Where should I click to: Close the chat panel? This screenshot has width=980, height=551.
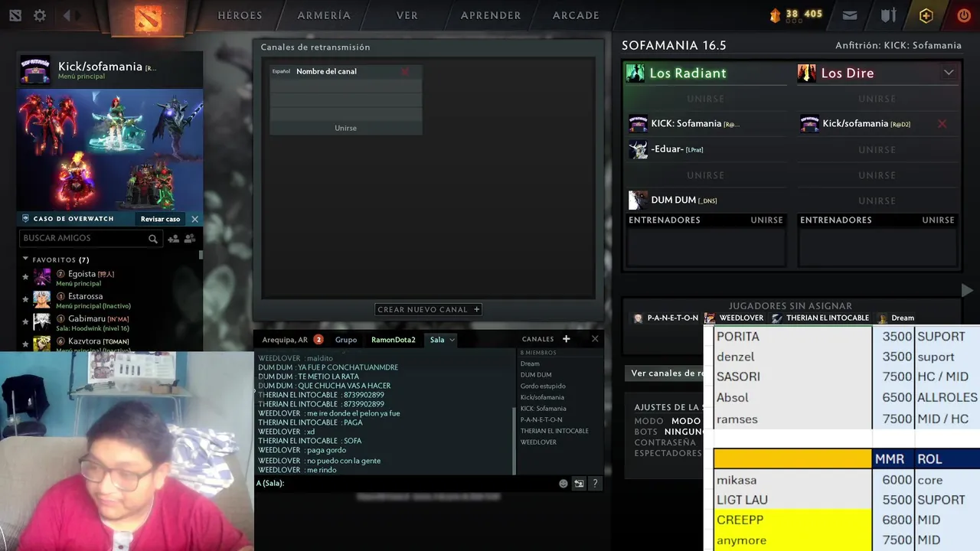point(595,339)
